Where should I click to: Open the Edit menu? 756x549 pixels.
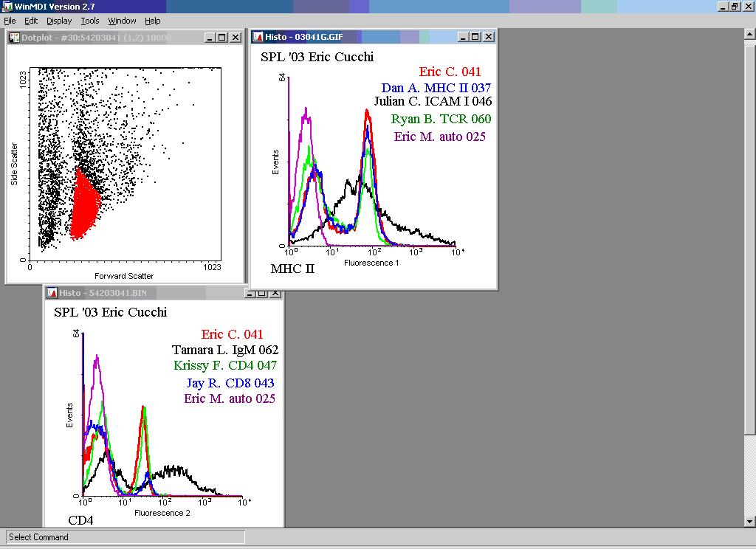tap(31, 21)
